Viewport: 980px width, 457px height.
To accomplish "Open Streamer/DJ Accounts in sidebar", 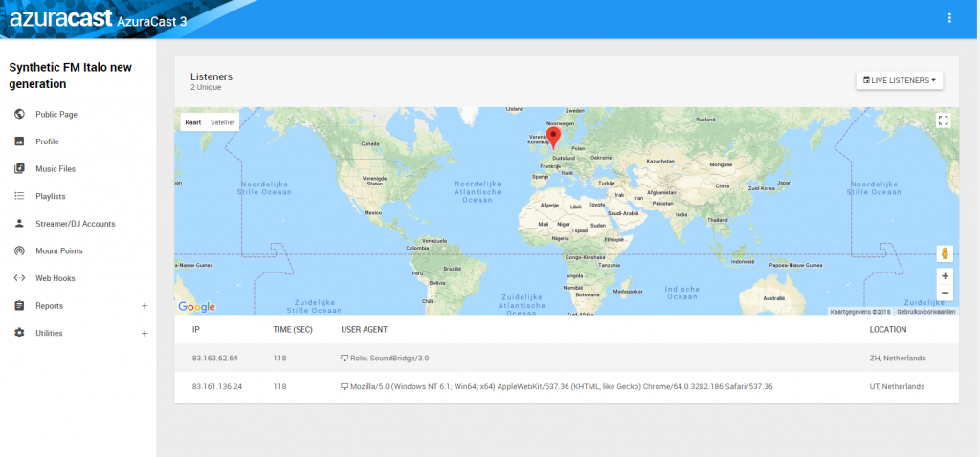I will (x=75, y=224).
